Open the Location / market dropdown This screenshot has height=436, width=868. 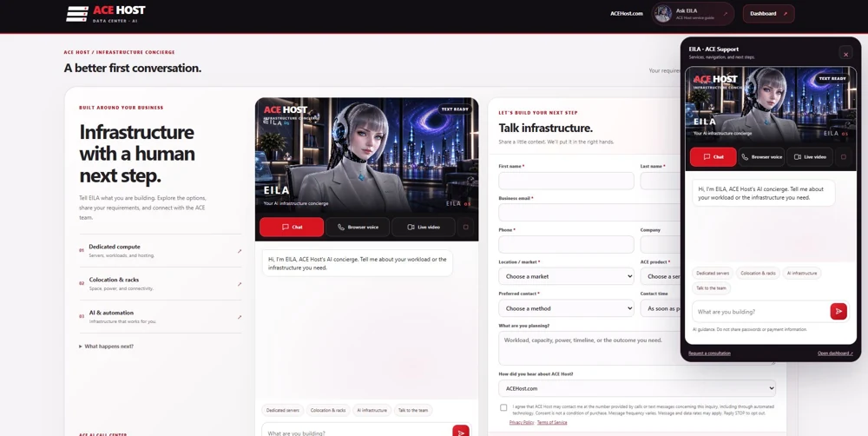point(566,276)
